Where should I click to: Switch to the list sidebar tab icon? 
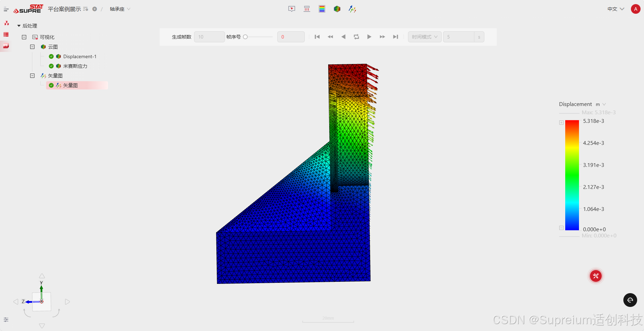(x=6, y=34)
